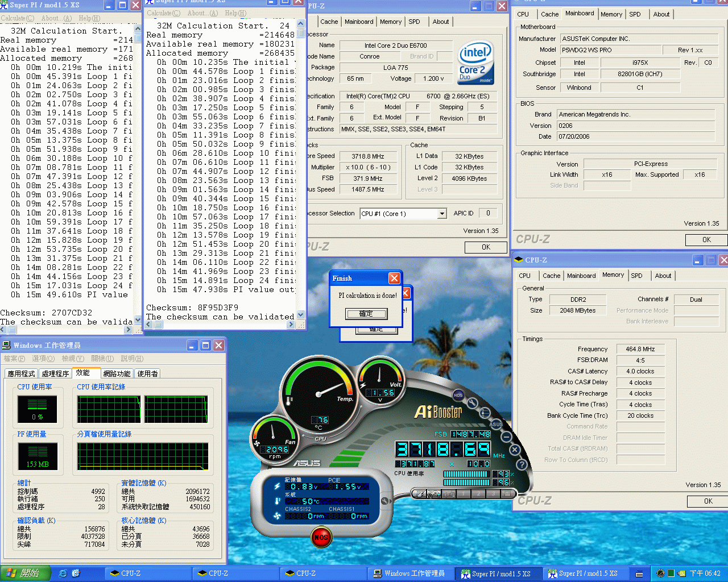Click the yellow tray icon next to the clock
This screenshot has width=728, height=582.
point(682,573)
